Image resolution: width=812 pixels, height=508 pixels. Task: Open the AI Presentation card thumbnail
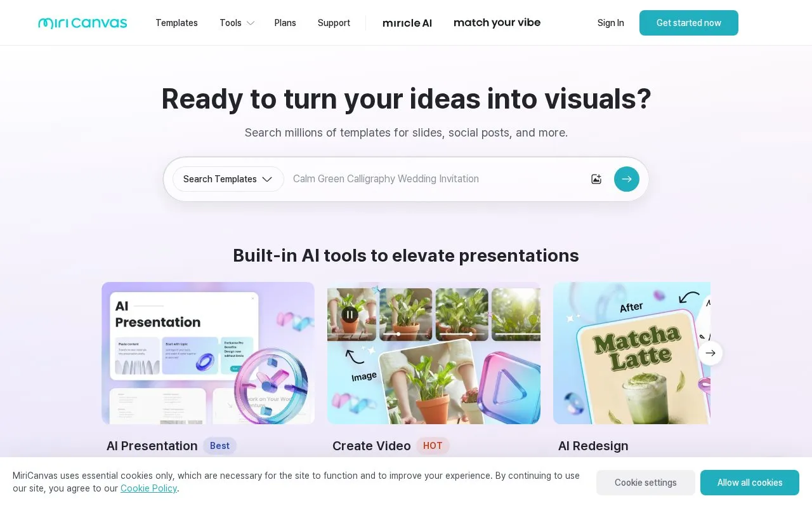(208, 353)
